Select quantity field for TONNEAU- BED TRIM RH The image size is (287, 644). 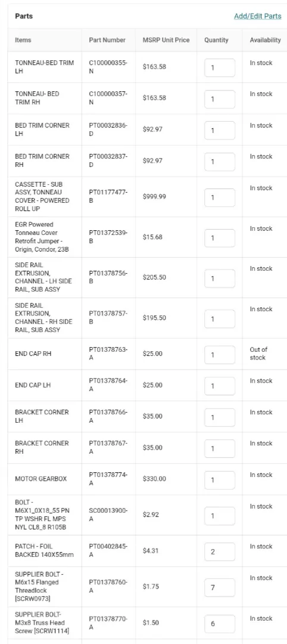click(x=220, y=99)
